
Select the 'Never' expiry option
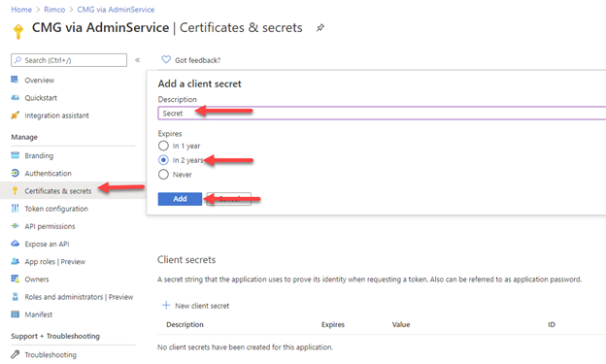coord(163,175)
